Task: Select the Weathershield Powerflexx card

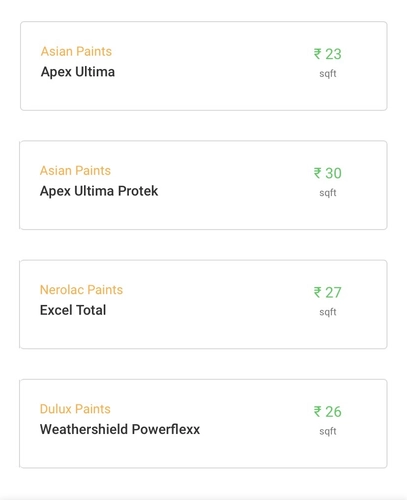Action: (203, 424)
